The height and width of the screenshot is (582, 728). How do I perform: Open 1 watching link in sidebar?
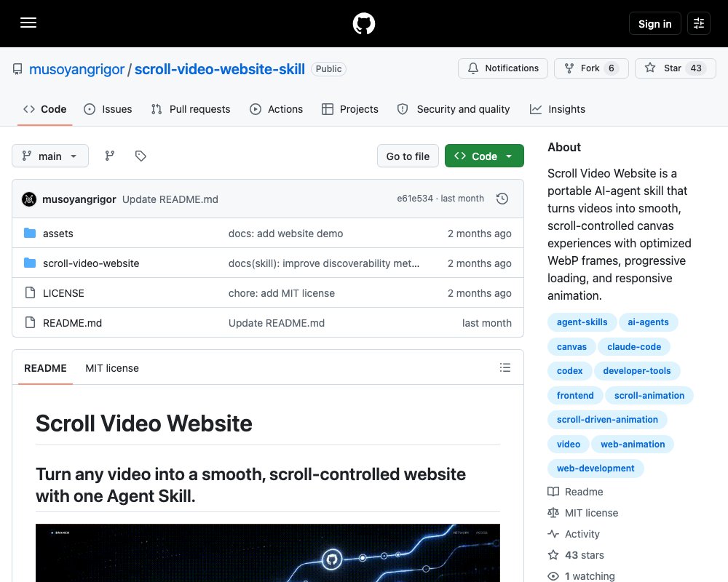coord(581,576)
